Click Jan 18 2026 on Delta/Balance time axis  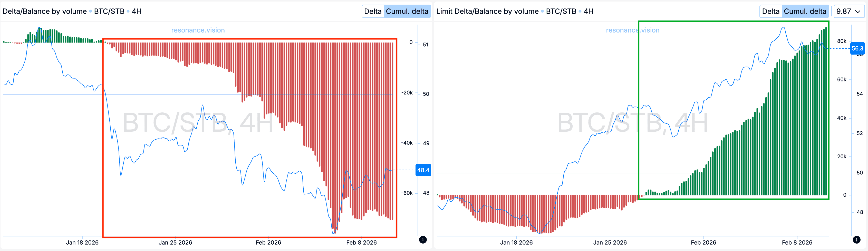[x=82, y=243]
